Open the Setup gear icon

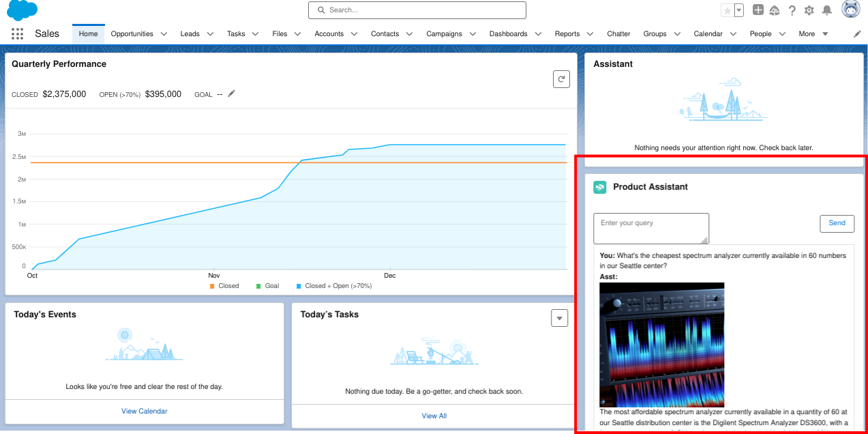(x=809, y=10)
